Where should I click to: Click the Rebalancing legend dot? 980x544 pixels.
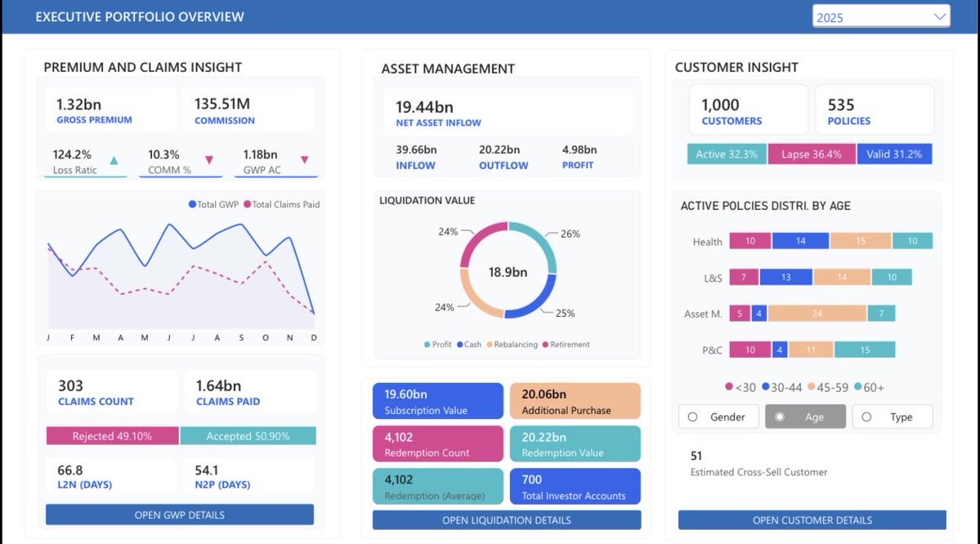pos(490,345)
